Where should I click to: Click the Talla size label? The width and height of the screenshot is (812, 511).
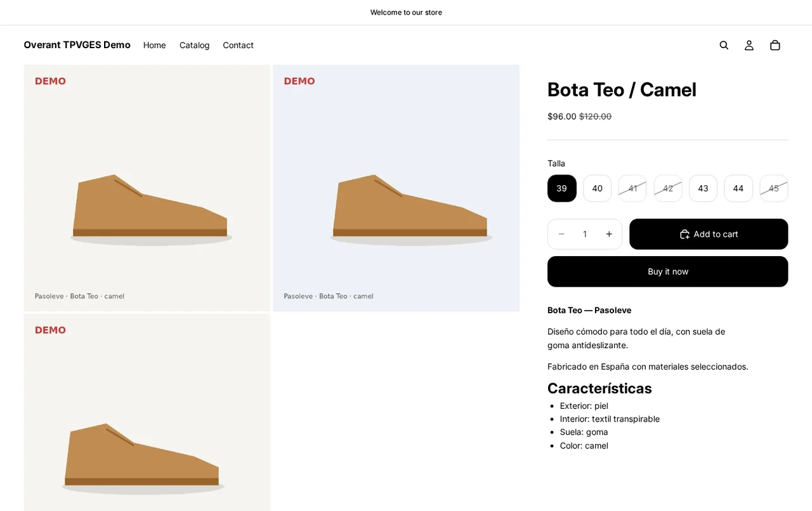[556, 164]
